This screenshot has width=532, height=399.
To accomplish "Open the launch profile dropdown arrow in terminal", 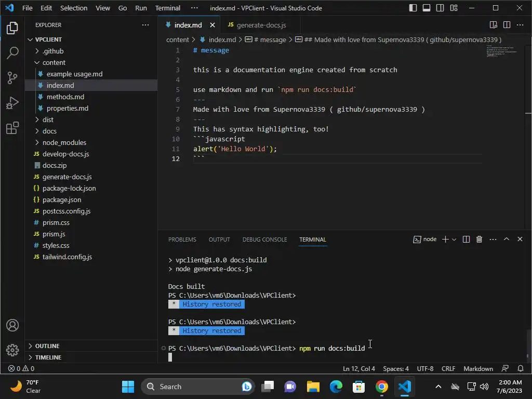I will (x=454, y=239).
